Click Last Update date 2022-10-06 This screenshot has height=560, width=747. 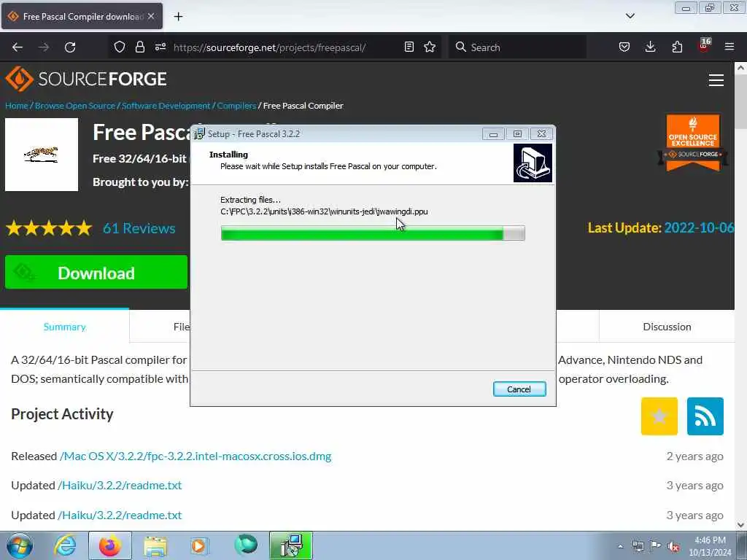pos(699,227)
